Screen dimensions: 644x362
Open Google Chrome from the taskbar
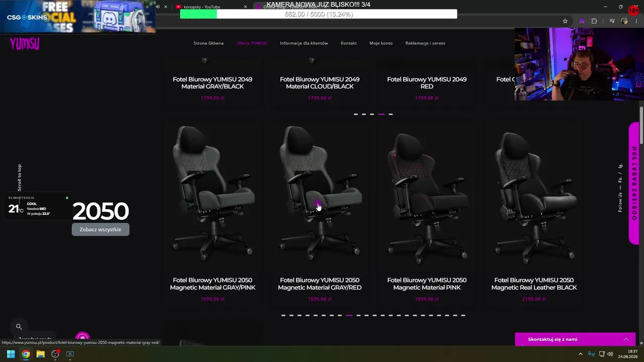[x=26, y=354]
